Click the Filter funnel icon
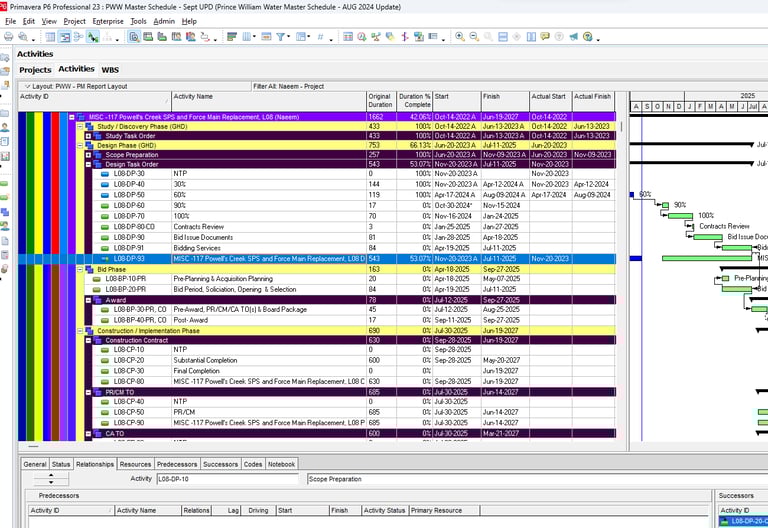This screenshot has height=528, width=768. [281, 37]
